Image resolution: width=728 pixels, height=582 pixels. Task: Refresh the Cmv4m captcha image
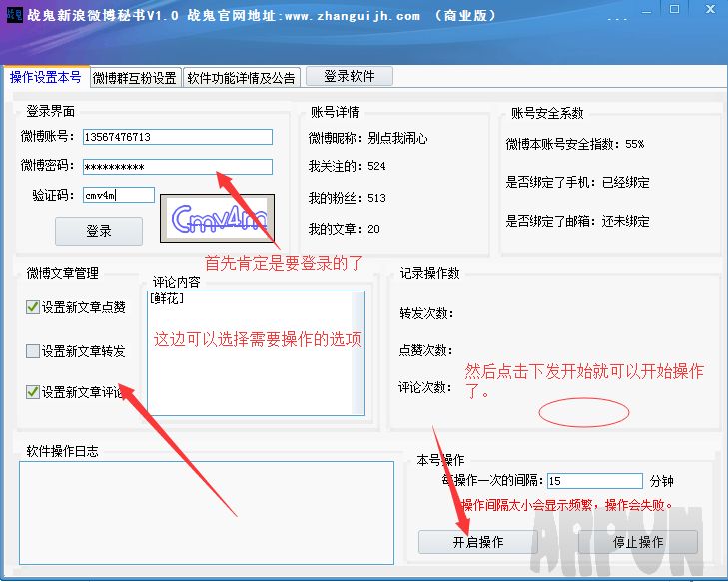click(x=218, y=219)
